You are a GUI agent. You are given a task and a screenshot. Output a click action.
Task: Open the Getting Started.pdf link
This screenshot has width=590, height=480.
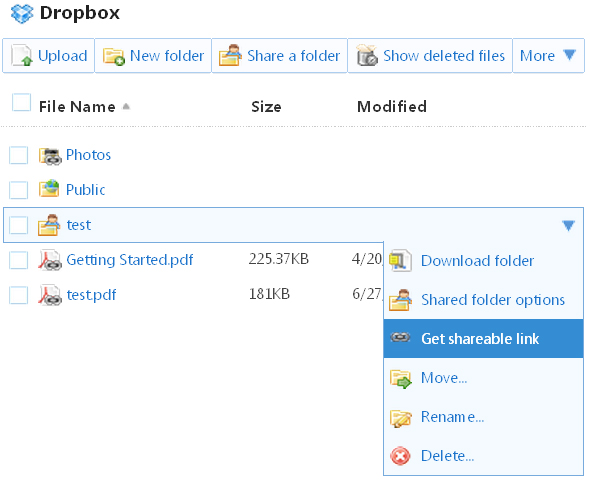pos(130,260)
